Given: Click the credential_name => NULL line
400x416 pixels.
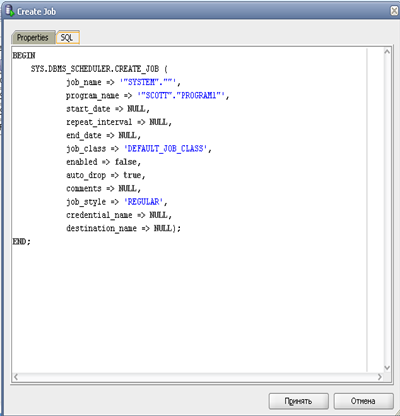Looking at the screenshot, I should (119, 215).
